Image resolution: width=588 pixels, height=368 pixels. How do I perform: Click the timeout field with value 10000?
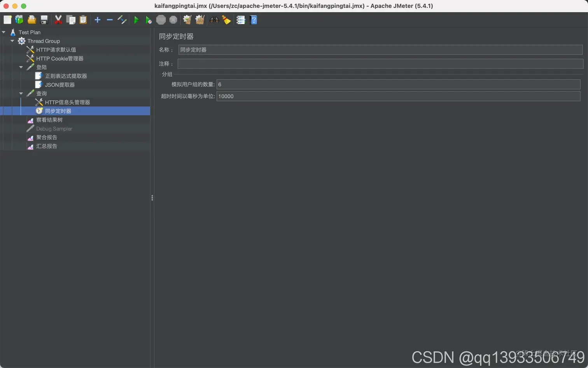[x=398, y=96]
